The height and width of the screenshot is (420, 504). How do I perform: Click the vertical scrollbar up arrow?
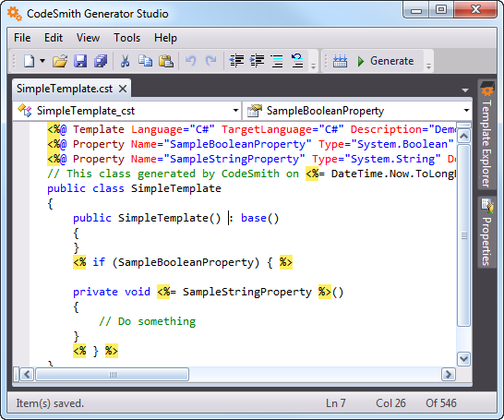coord(463,136)
